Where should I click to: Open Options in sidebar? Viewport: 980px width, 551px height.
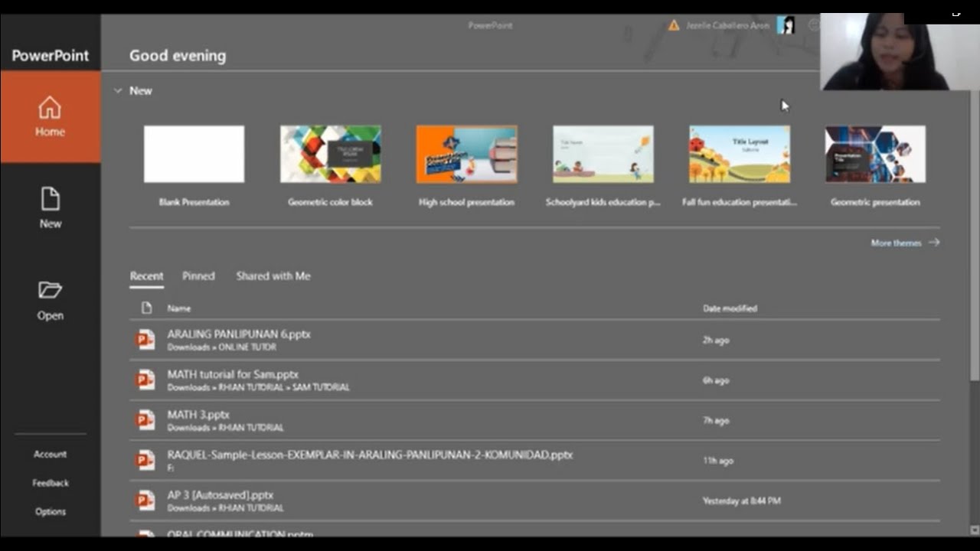click(50, 511)
